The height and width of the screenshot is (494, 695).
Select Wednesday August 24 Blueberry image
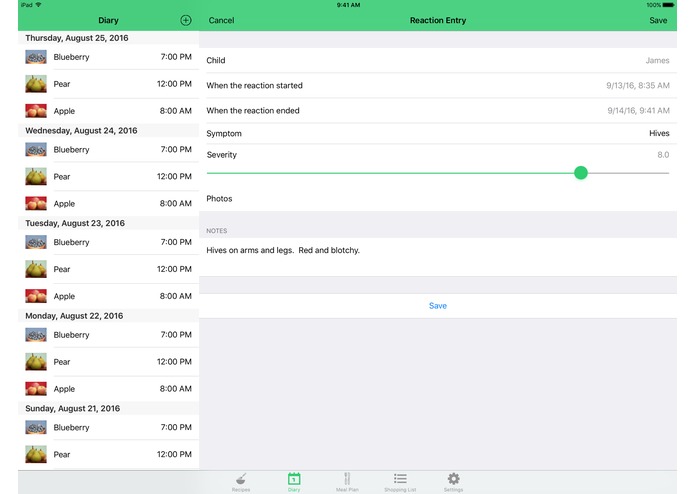(36, 149)
